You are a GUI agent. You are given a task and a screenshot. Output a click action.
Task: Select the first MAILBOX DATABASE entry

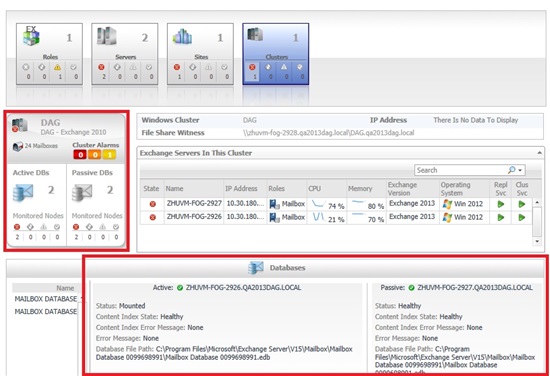tap(46, 299)
